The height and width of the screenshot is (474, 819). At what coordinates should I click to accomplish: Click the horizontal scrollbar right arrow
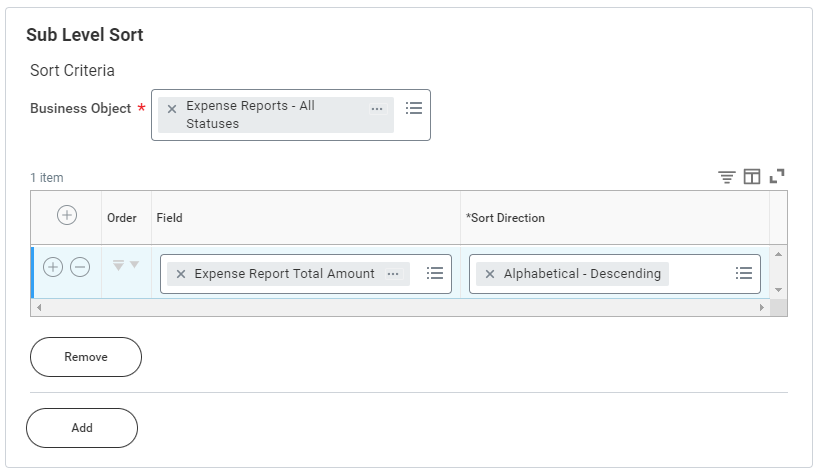(x=762, y=307)
